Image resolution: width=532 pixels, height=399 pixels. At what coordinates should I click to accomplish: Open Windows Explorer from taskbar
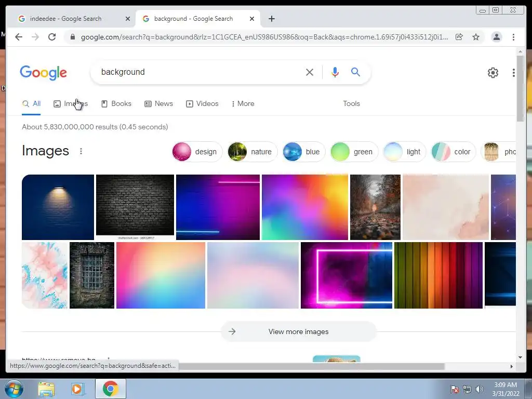pos(46,389)
